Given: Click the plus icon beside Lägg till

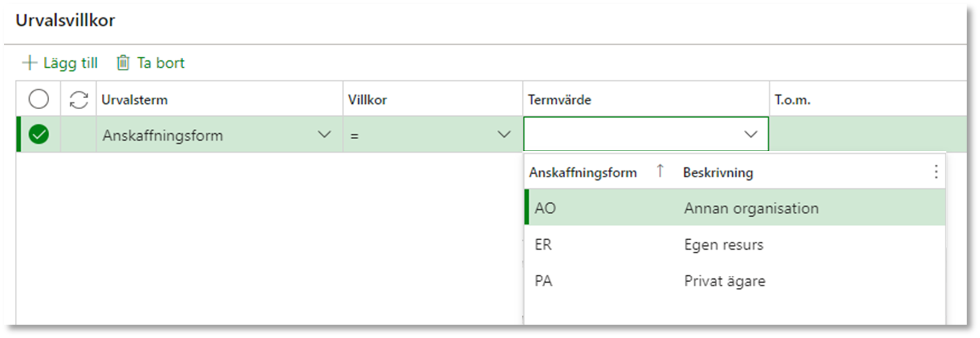Looking at the screenshot, I should coord(29,63).
